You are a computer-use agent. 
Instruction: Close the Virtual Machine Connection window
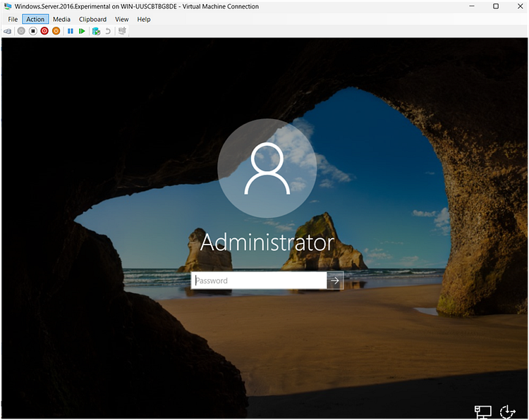521,6
